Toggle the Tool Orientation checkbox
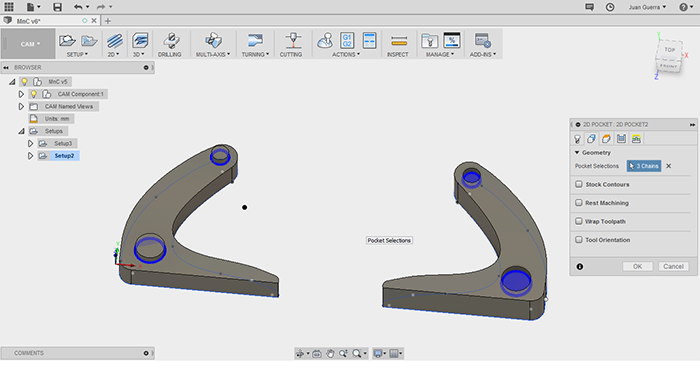The image size is (700, 373). (579, 240)
